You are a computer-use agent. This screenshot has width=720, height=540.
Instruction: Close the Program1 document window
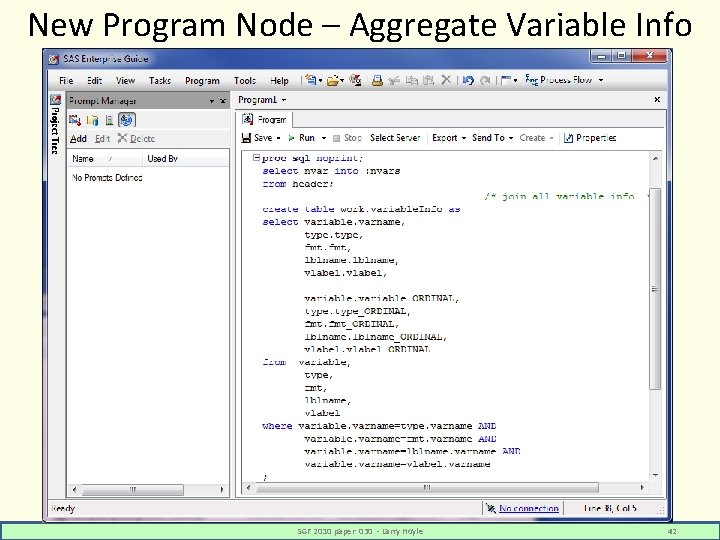pyautogui.click(x=657, y=99)
